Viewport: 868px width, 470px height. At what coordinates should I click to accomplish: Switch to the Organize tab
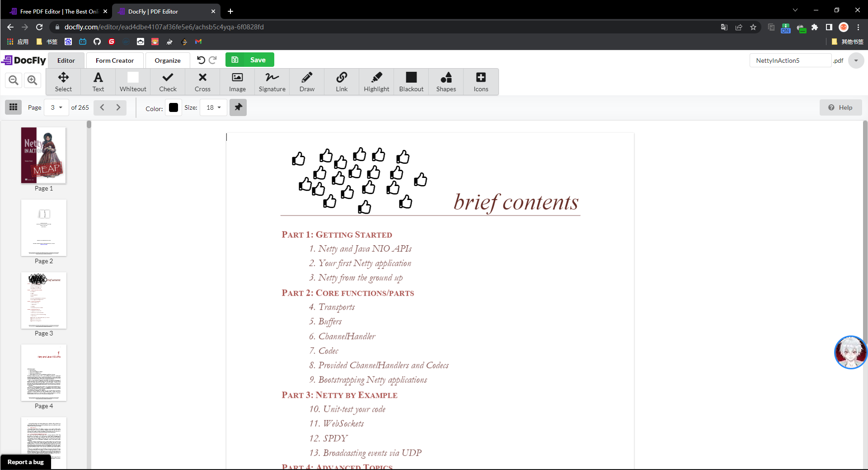[167, 60]
